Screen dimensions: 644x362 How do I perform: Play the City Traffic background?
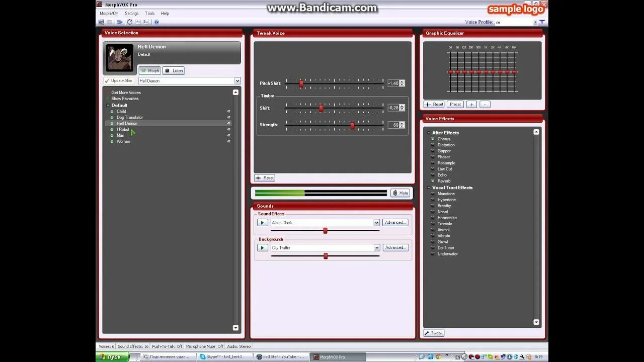click(262, 248)
